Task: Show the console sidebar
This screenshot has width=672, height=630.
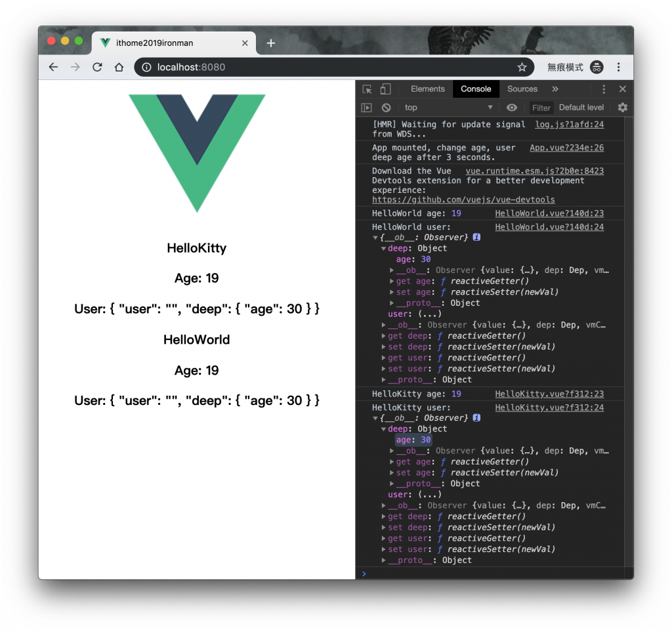Action: 366,108
